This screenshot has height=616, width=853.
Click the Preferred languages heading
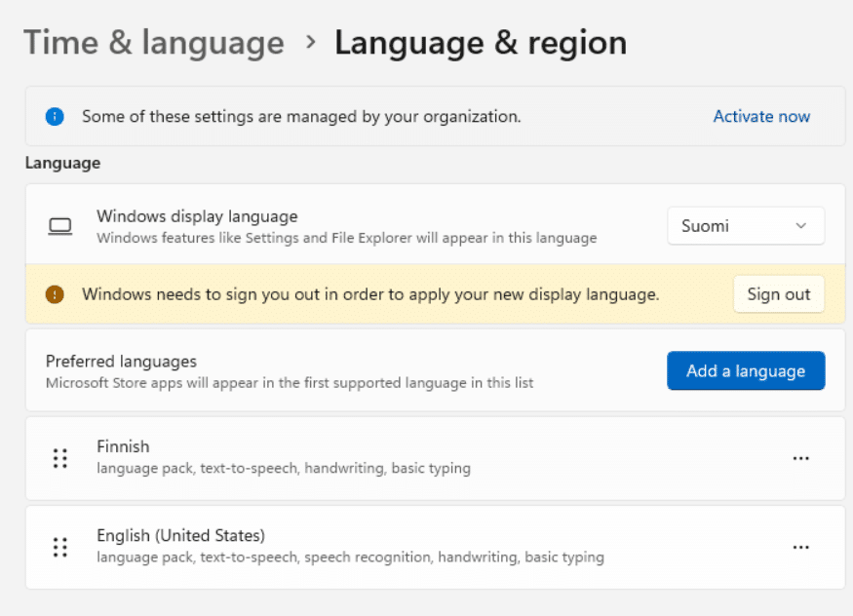click(x=121, y=362)
